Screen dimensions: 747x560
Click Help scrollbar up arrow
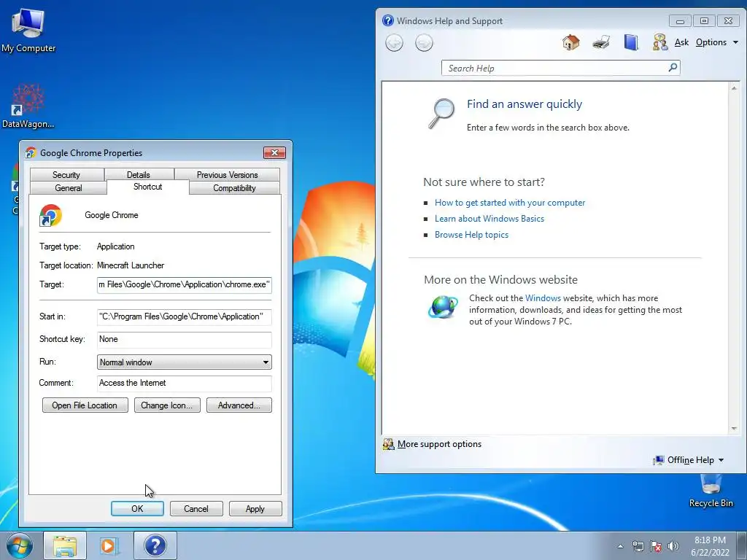[x=734, y=88]
